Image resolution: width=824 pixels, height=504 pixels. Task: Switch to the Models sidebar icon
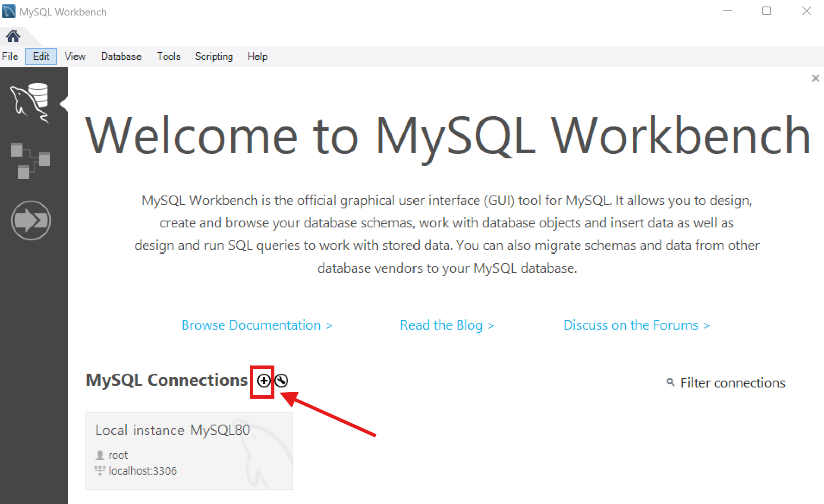[x=31, y=161]
